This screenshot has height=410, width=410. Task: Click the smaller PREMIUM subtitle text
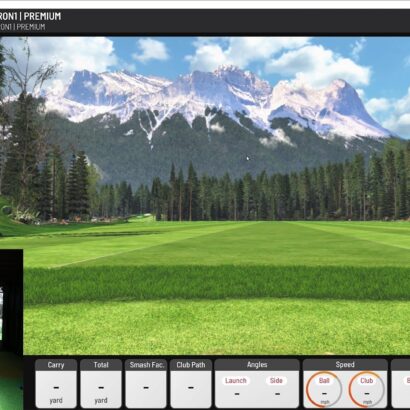tap(31, 27)
